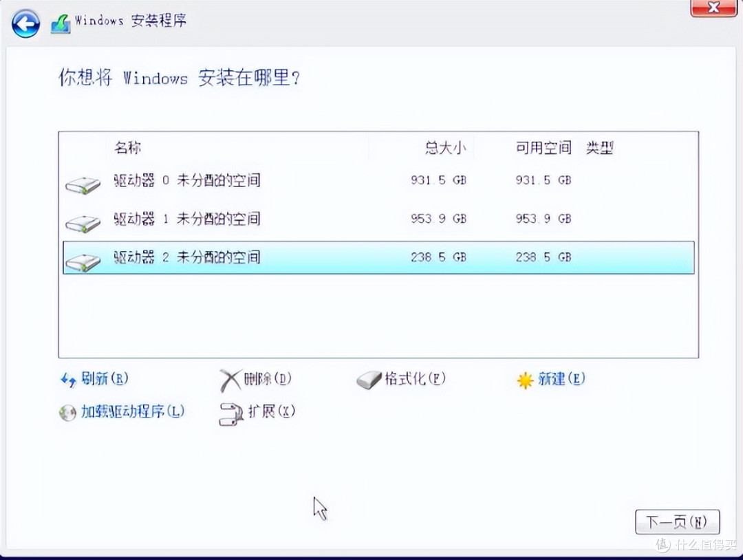Click the Windows setup program icon
The height and width of the screenshot is (560, 743).
coord(61,23)
